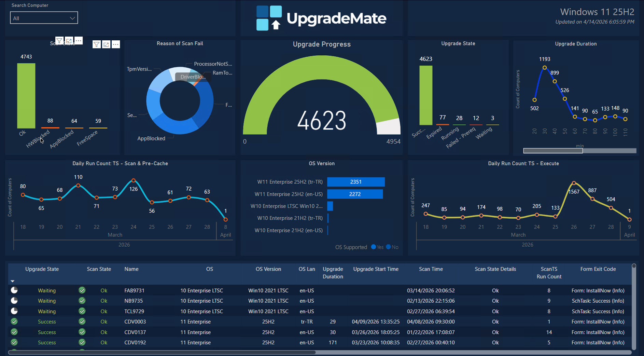Sort table by ScanTS Run Count column
The width and height of the screenshot is (644, 356).
pyautogui.click(x=549, y=273)
